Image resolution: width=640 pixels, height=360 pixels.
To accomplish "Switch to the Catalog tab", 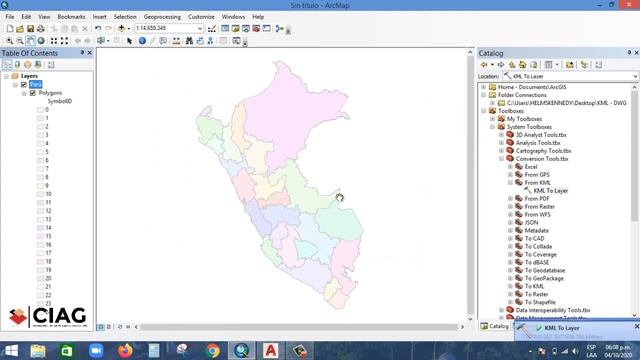I will pos(495,326).
